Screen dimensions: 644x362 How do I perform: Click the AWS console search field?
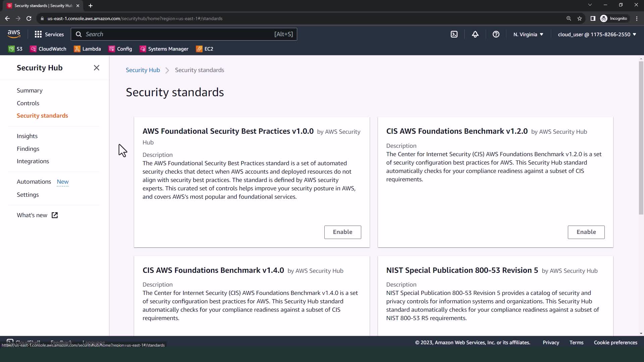click(x=178, y=34)
